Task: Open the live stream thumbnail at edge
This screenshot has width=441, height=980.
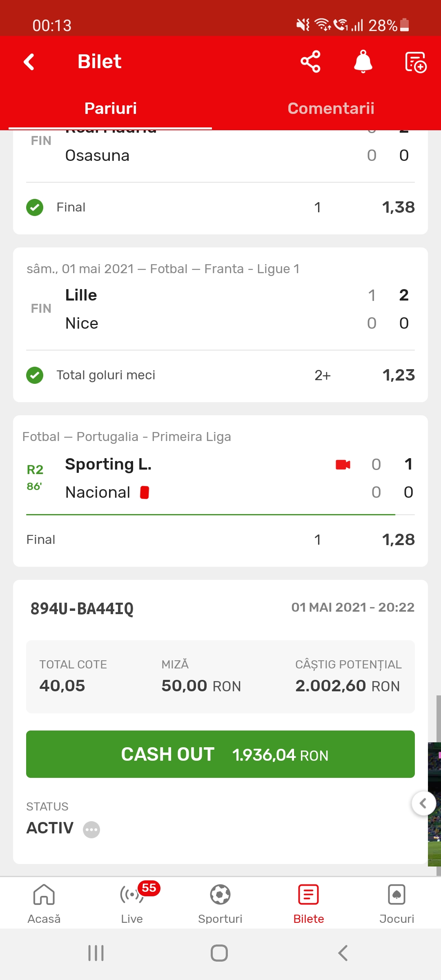Action: click(x=434, y=804)
